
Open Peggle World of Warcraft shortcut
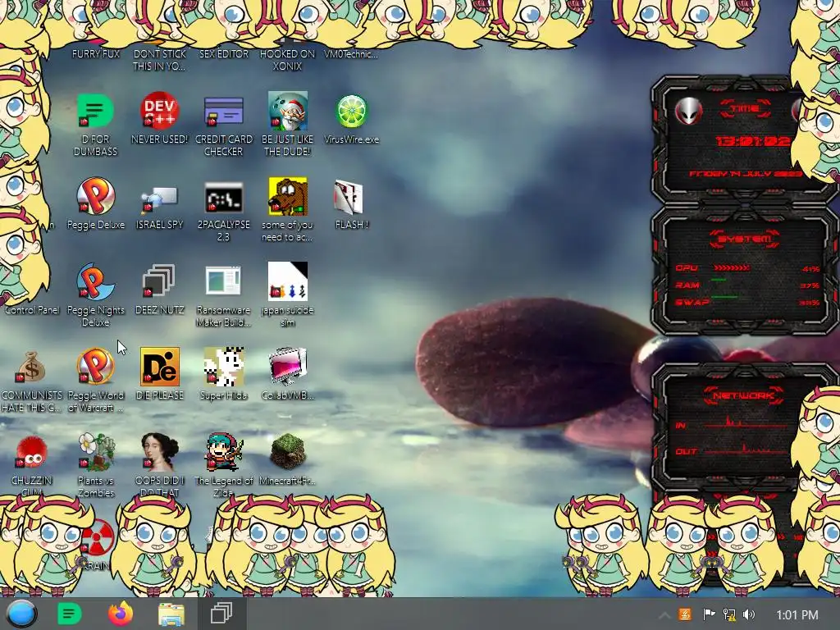point(95,367)
